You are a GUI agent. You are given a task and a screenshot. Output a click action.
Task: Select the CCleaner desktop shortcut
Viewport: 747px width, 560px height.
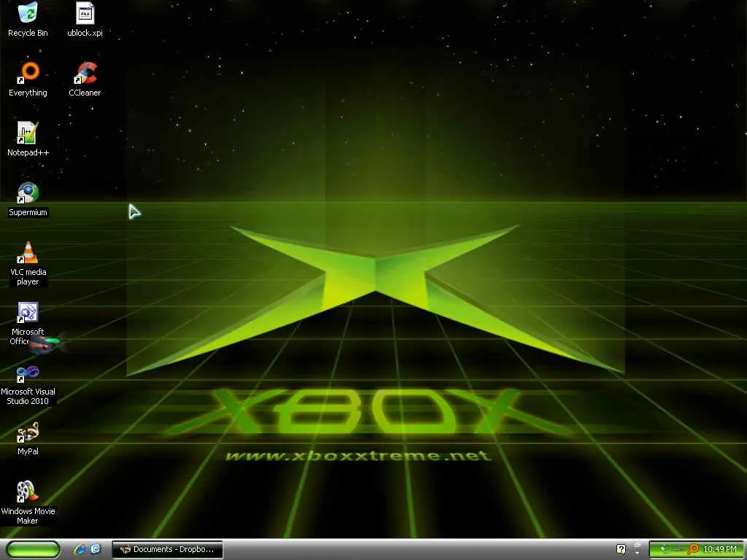click(x=85, y=79)
